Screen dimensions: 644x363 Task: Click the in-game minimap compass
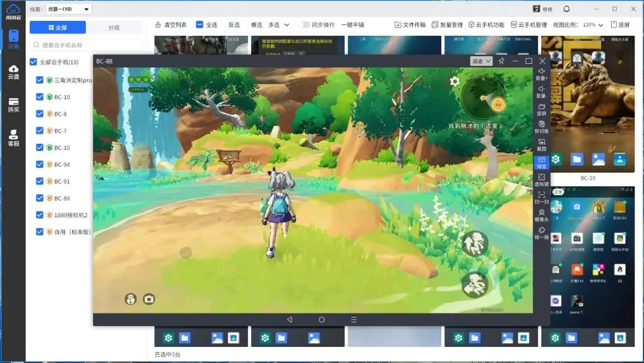[x=484, y=99]
